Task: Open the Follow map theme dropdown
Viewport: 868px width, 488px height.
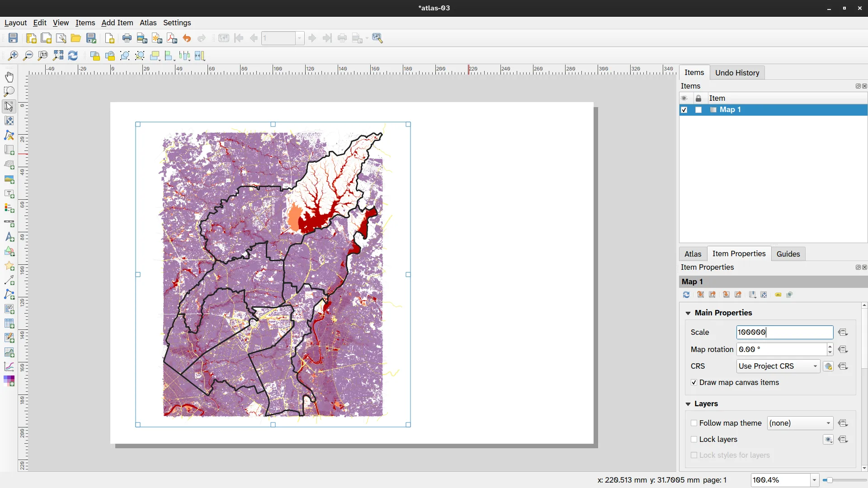Action: 800,423
